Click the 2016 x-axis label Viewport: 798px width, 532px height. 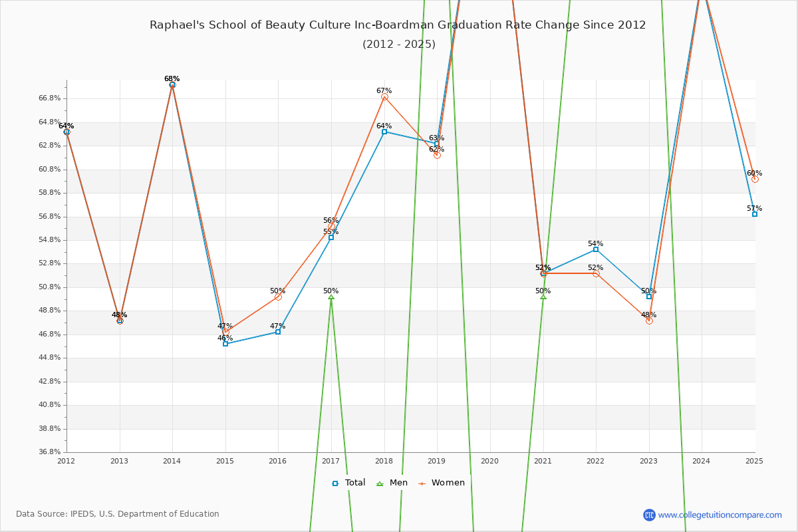coord(278,461)
